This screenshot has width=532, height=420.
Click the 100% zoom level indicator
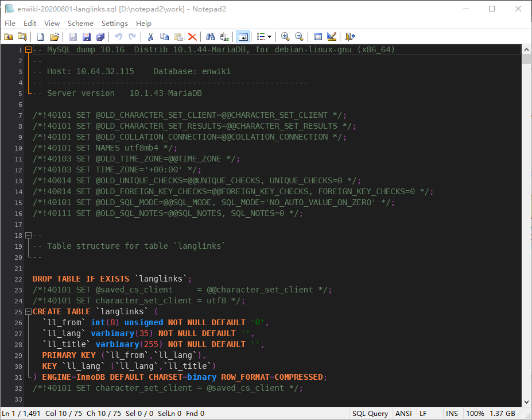pyautogui.click(x=475, y=413)
